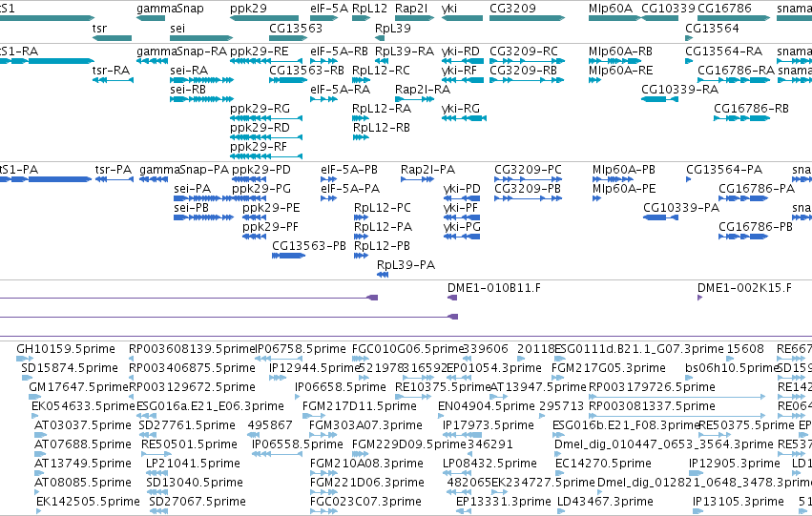Select protein label RpL12-PC

[383, 208]
